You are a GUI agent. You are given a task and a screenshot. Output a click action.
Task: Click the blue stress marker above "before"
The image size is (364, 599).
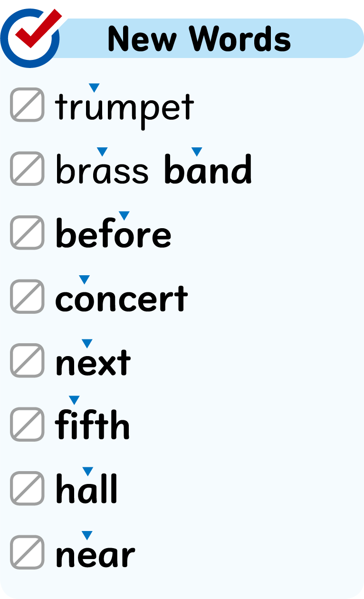tap(124, 216)
